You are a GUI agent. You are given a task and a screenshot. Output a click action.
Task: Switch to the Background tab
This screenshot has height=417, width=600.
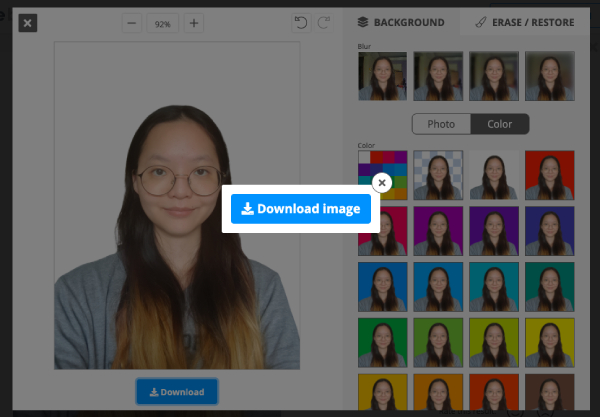(401, 22)
